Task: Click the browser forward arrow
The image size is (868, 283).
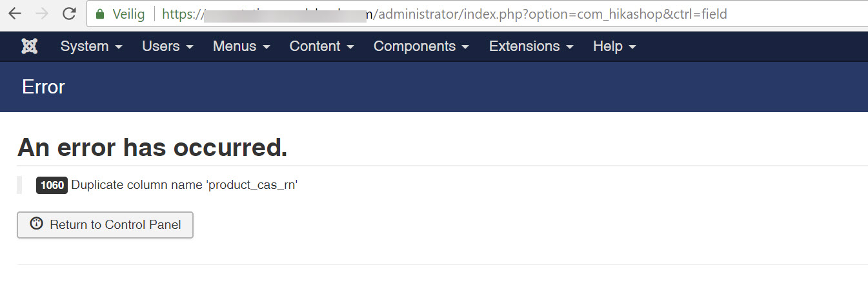Action: pos(42,14)
